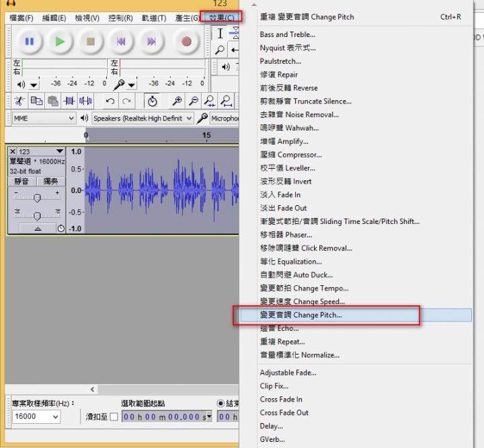
Task: Skip to start of the track
Action: (x=121, y=41)
